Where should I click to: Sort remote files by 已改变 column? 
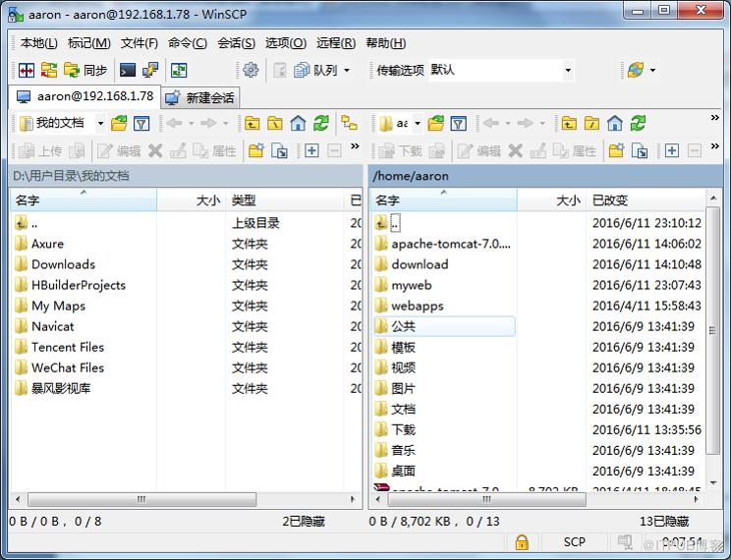coord(646,200)
